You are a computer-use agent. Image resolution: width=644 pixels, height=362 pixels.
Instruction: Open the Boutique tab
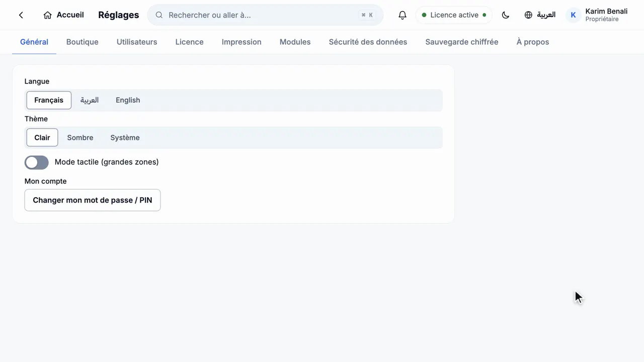point(83,42)
